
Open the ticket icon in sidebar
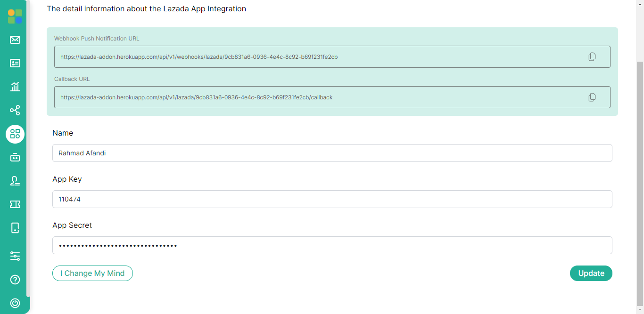coord(15,204)
